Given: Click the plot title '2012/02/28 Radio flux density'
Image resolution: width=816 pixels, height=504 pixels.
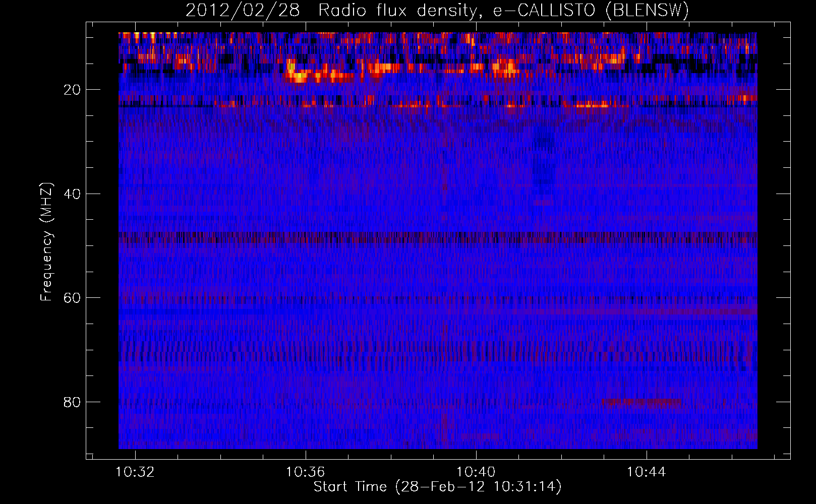Looking at the screenshot, I should [331, 11].
